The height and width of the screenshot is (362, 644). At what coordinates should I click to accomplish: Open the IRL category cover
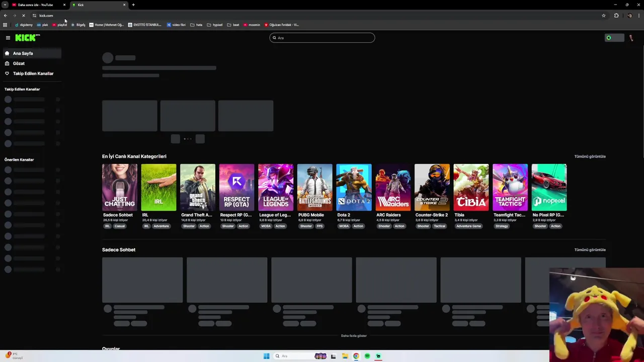[158, 187]
